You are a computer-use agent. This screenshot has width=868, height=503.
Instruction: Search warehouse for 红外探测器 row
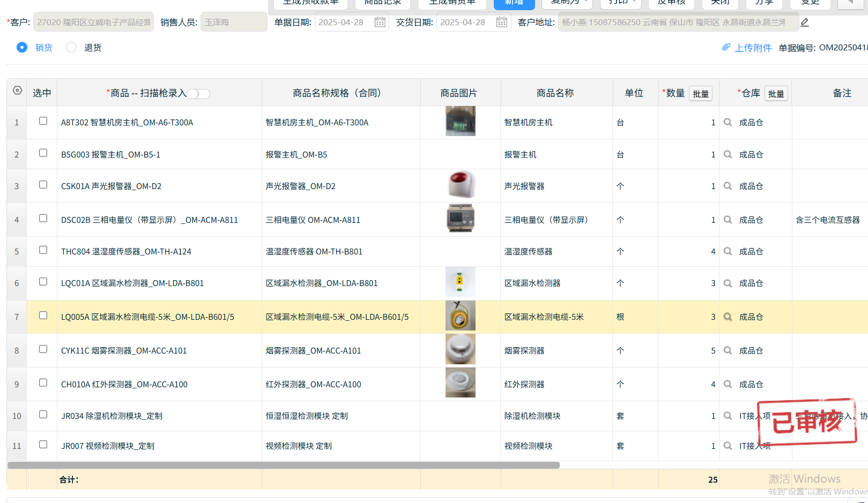728,384
